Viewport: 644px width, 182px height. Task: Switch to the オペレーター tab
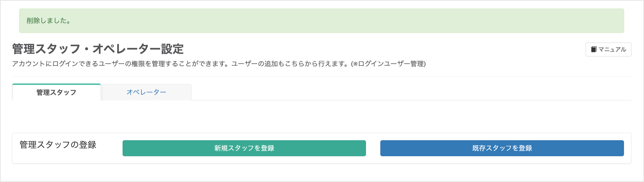tap(146, 92)
